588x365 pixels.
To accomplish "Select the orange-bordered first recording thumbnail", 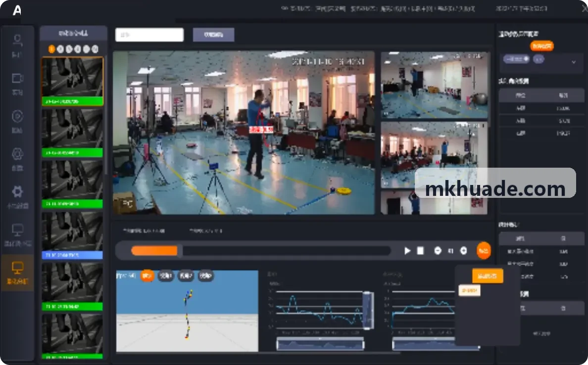I will point(72,81).
